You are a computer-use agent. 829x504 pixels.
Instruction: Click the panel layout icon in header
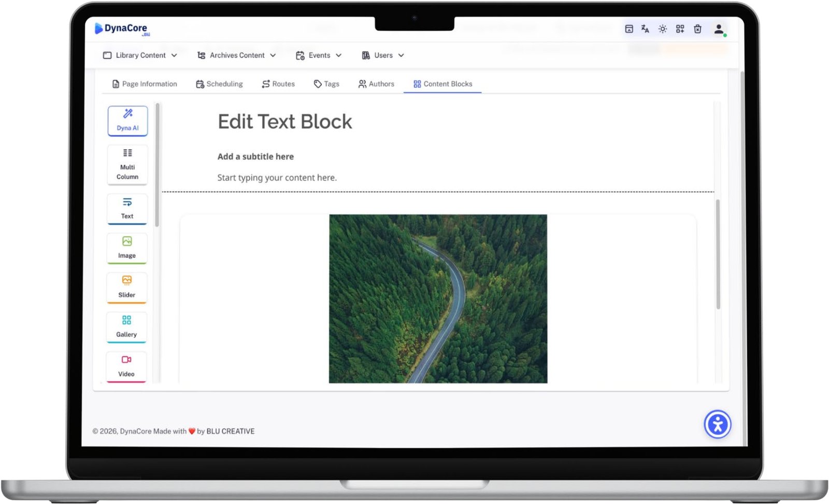point(628,29)
